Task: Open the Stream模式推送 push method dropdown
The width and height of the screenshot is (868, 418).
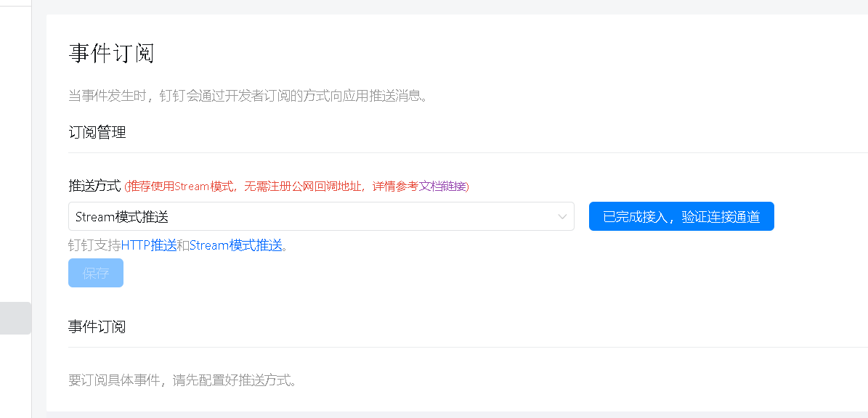Action: click(321, 216)
